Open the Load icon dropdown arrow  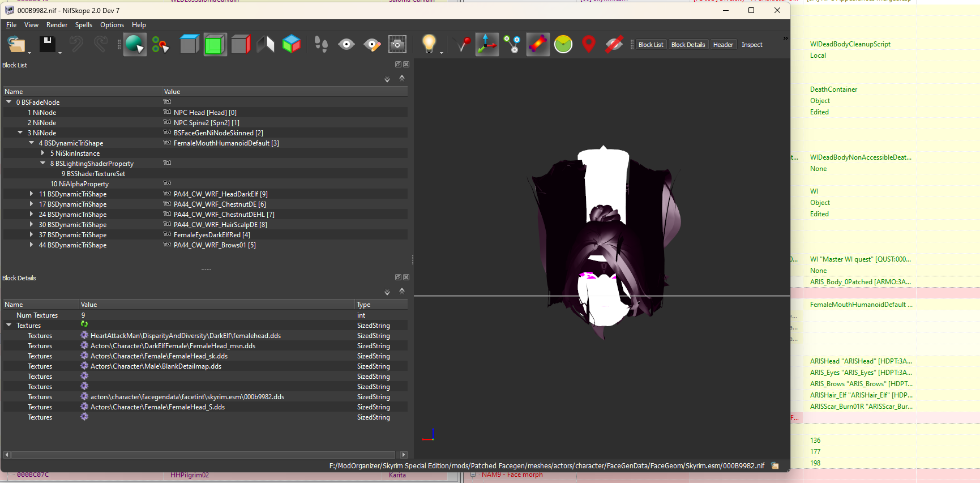(29, 53)
